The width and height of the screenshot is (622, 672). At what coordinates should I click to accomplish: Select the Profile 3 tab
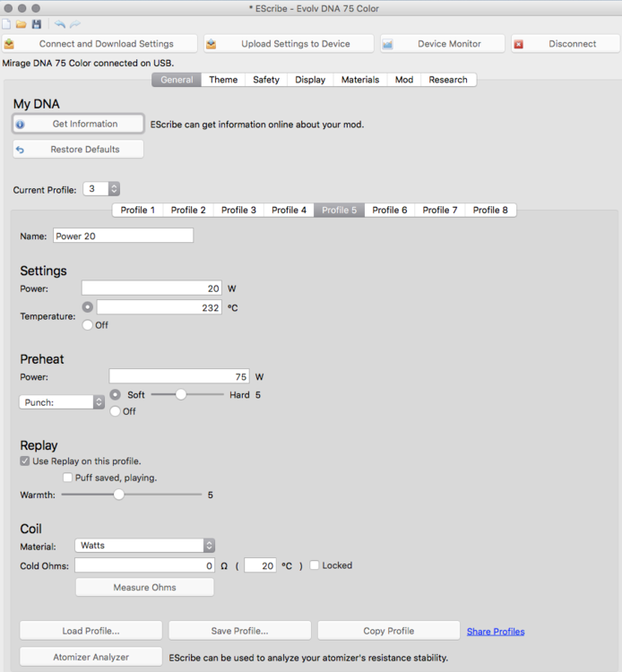(238, 210)
